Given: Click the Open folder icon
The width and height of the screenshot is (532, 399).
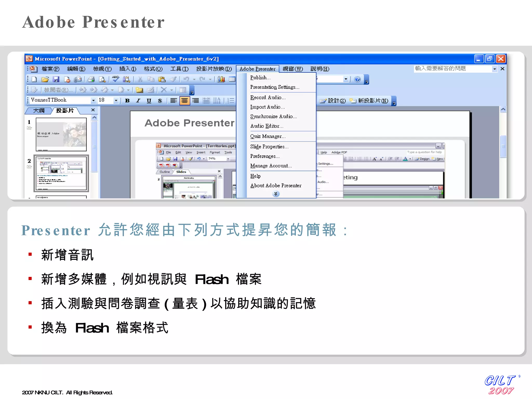Looking at the screenshot, I should click(45, 79).
